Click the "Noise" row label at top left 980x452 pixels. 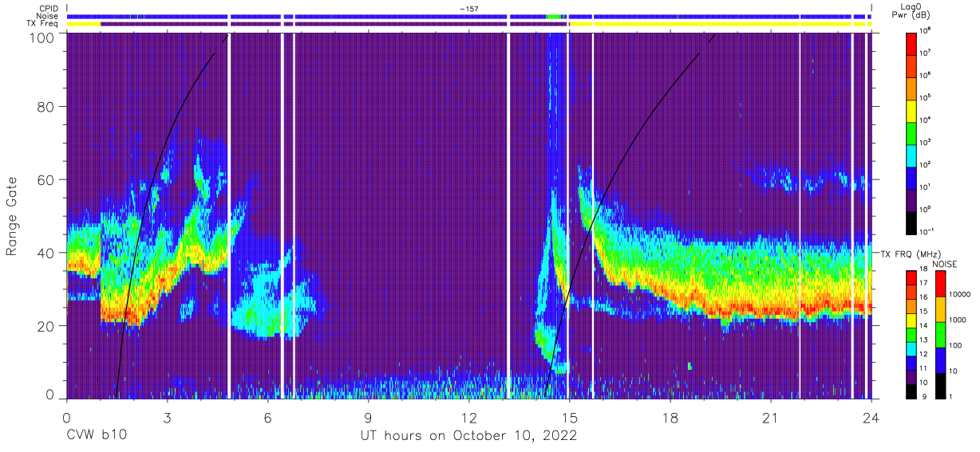[45, 16]
